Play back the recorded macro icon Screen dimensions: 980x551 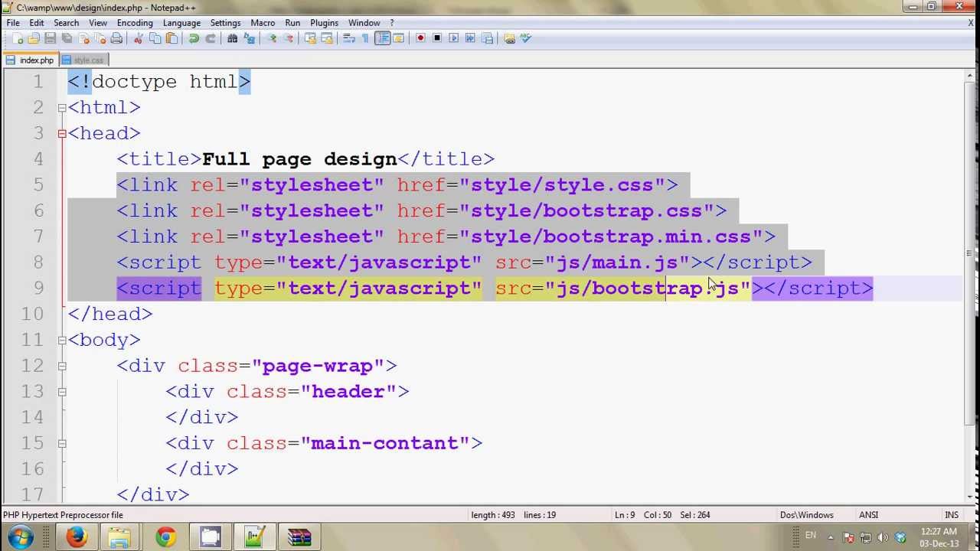(453, 38)
